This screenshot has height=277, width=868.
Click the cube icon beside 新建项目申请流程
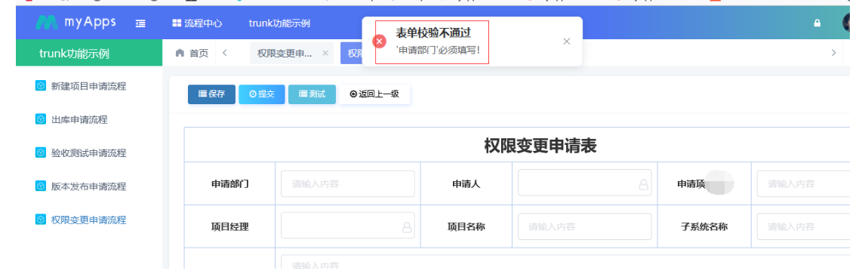point(41,86)
